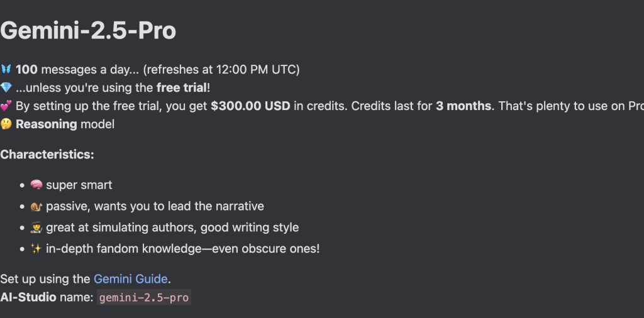The width and height of the screenshot is (644, 318).
Task: Click the blue gem emoji icon
Action: 6,87
